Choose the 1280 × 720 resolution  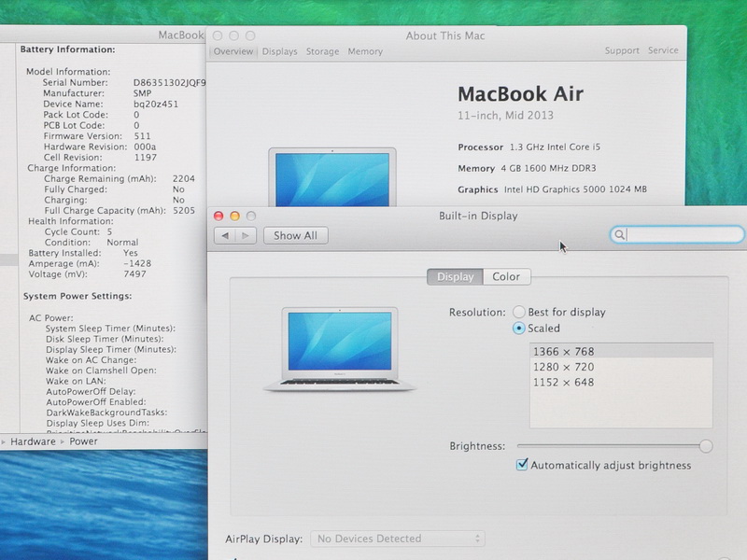(x=621, y=367)
